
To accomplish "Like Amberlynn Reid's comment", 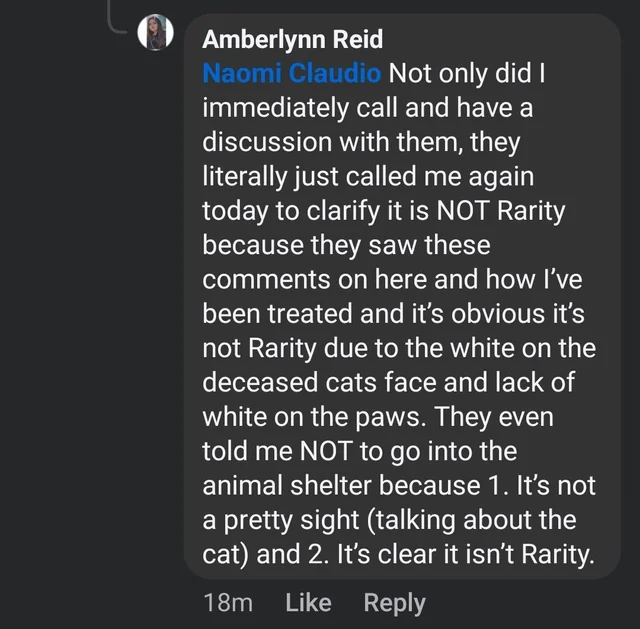I will point(308,602).
